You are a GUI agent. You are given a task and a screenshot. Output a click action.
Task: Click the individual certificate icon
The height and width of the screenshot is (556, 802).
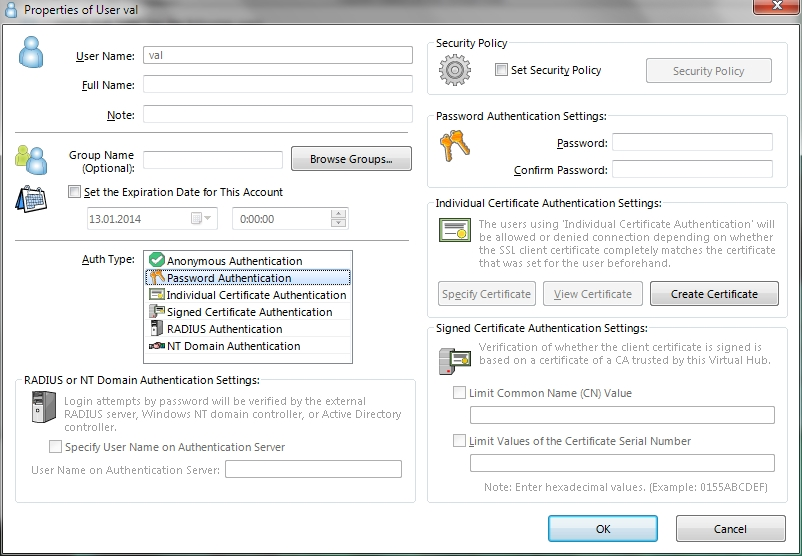tap(455, 230)
